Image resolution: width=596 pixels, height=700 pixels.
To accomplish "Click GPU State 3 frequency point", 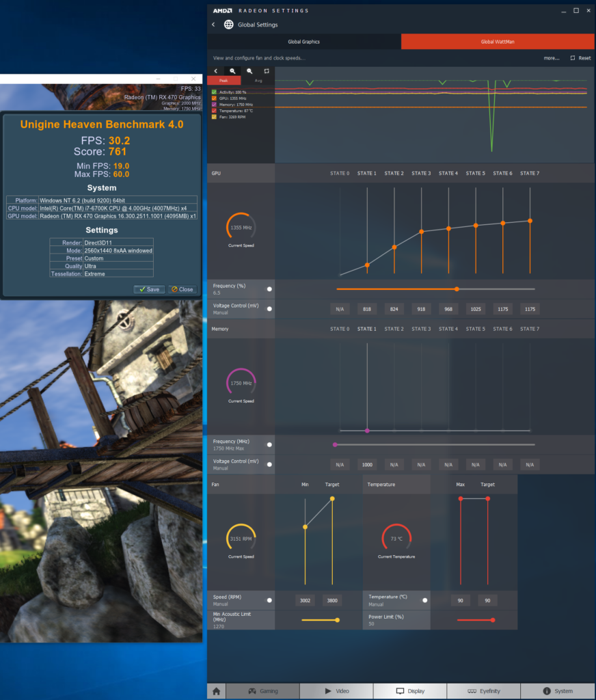I will [x=422, y=232].
